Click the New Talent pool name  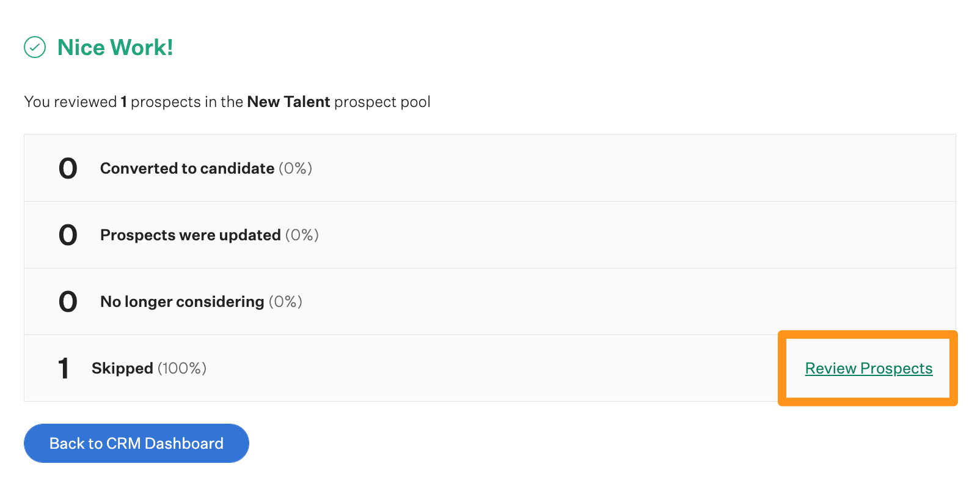tap(288, 101)
